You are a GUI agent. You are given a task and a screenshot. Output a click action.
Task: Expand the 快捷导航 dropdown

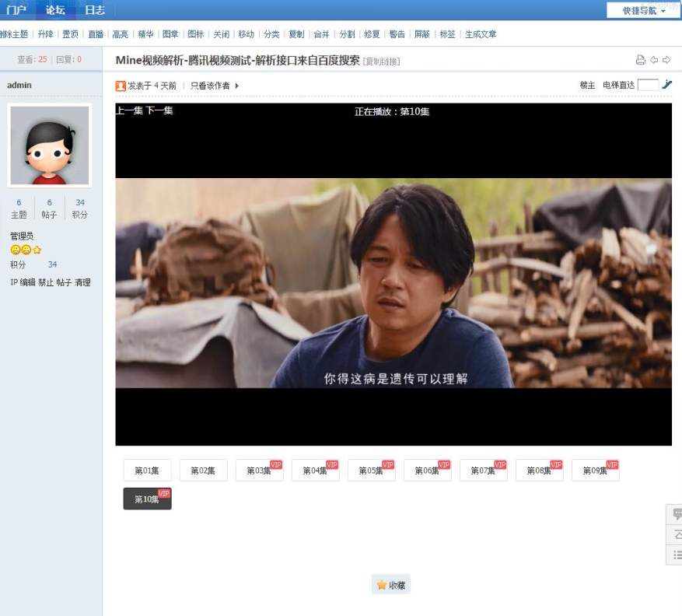pos(643,10)
